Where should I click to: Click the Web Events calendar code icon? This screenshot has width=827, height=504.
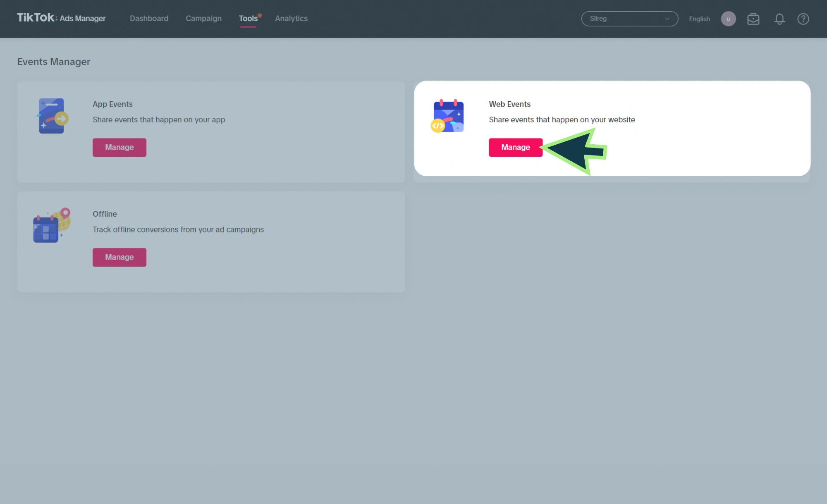click(x=448, y=116)
